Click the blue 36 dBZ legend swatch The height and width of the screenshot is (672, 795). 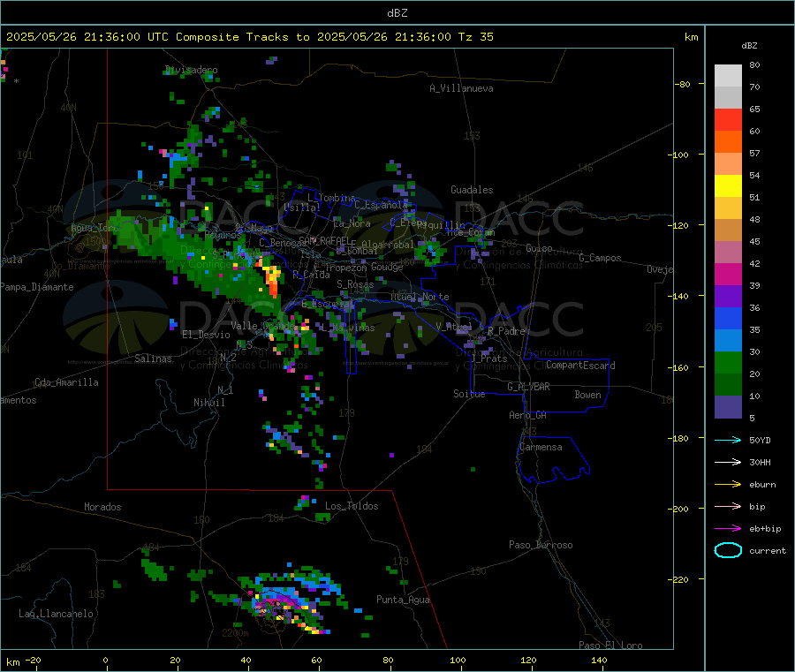(x=728, y=318)
